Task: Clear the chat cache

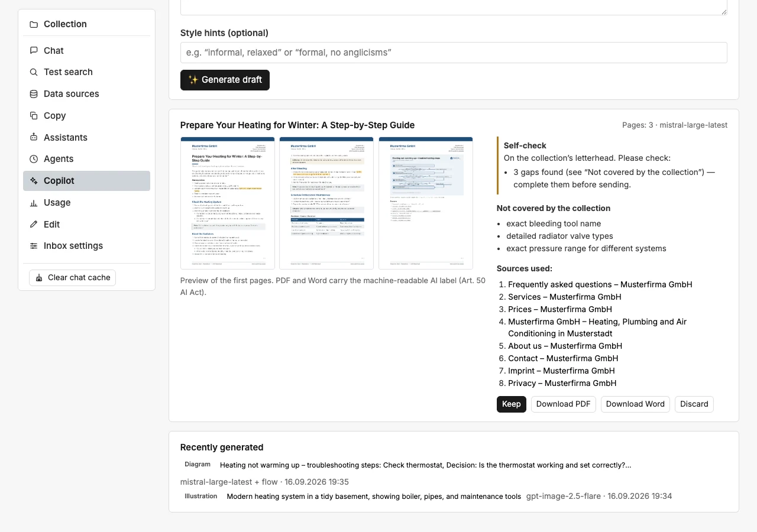Action: click(x=72, y=278)
